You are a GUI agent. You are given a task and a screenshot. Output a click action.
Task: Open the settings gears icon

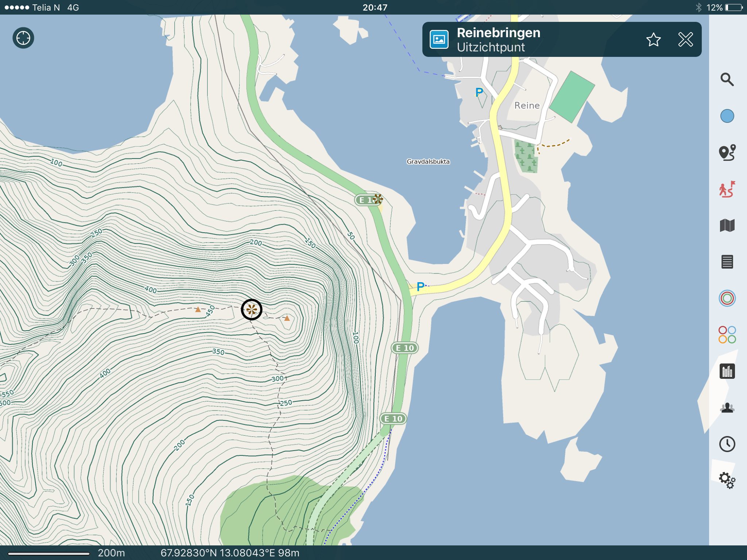click(x=727, y=481)
